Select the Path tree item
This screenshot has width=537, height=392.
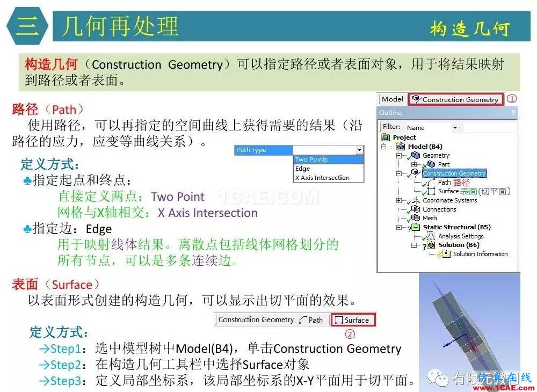tap(444, 183)
